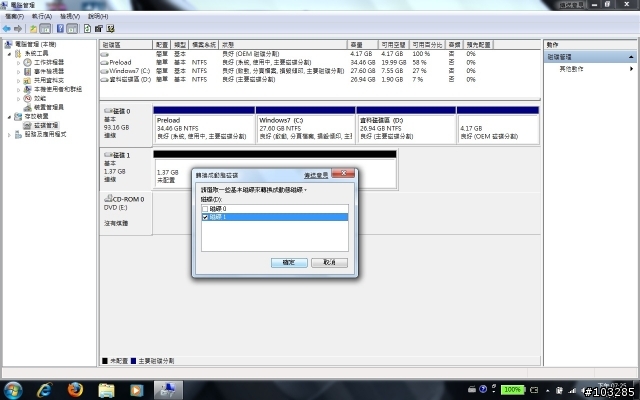The width and height of the screenshot is (640, 400).
Task: Click the Settings toolbar icon beside Refresh
Action: (99, 29)
